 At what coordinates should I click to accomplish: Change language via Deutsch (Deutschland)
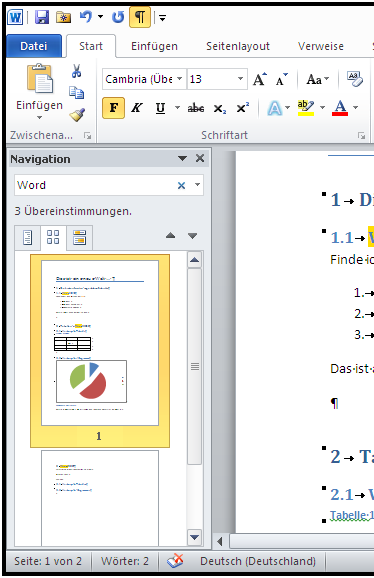click(258, 561)
